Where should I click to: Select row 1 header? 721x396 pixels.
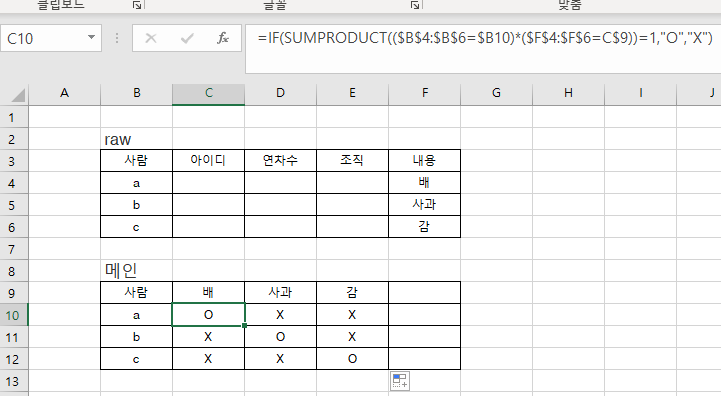(x=14, y=117)
